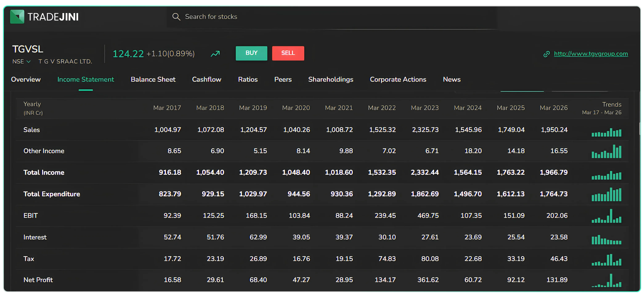Click Tax value 74.83 for Mar 2022
Screen dimensions: 644x297
[387, 258]
